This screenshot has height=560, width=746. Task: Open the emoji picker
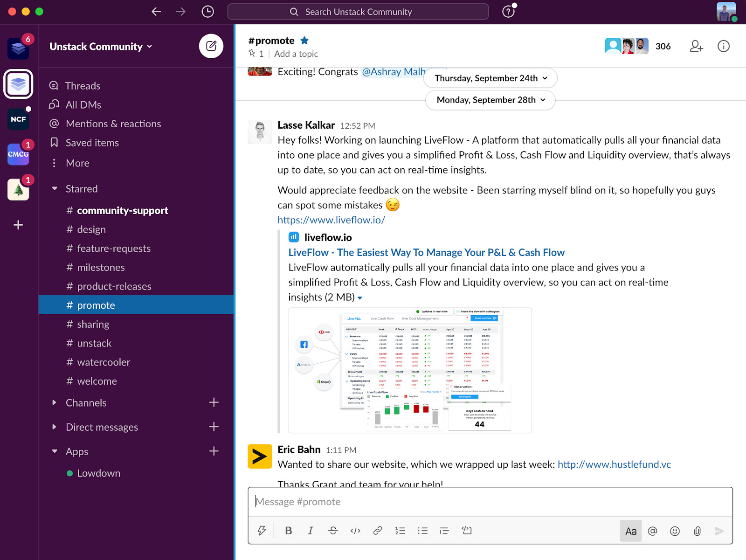[675, 531]
